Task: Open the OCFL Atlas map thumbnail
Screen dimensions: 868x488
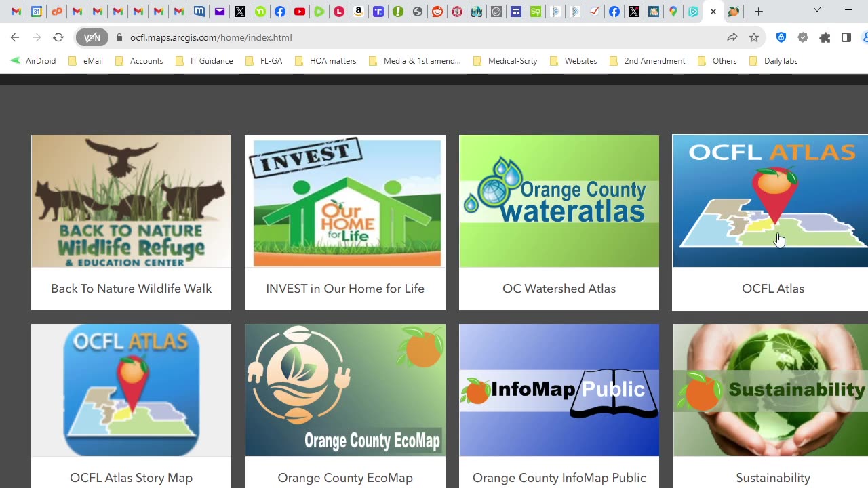Action: click(770, 201)
